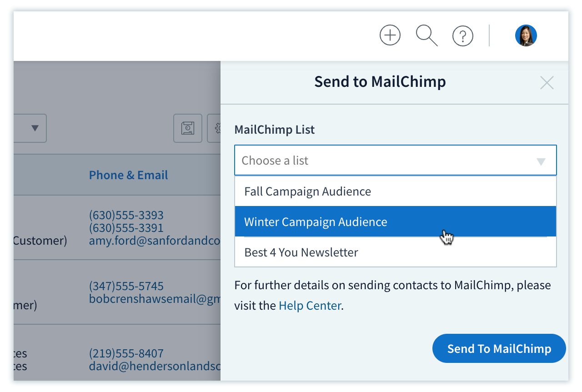Close the Send to MailChimp panel
Screen dimensions: 582x392
pos(547,83)
